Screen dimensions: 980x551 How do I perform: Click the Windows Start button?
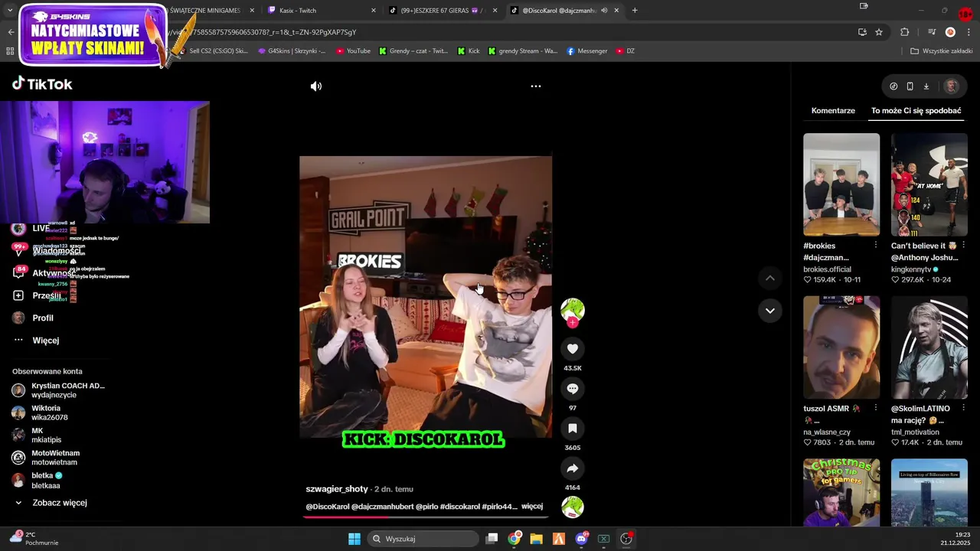pyautogui.click(x=354, y=539)
